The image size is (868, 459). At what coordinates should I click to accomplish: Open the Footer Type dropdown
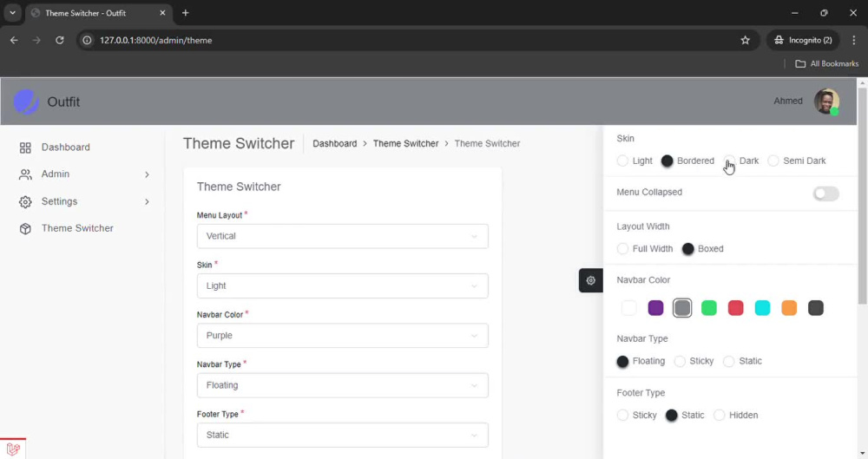tap(343, 436)
